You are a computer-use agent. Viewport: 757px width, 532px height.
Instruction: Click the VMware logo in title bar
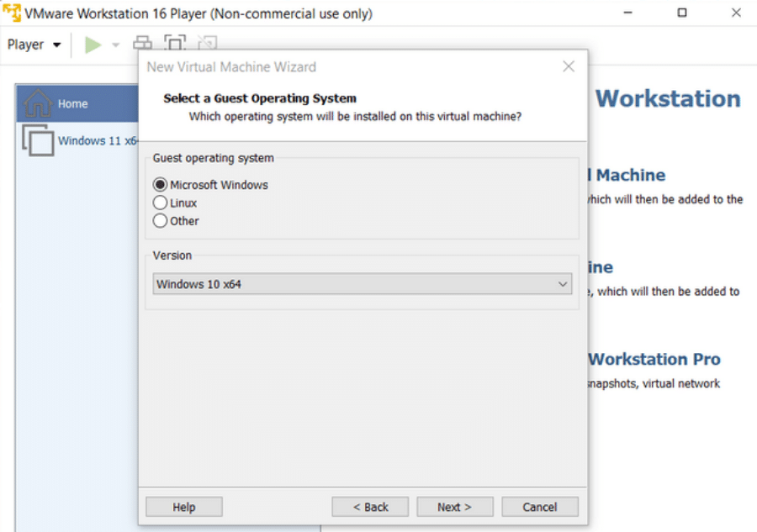pyautogui.click(x=12, y=13)
